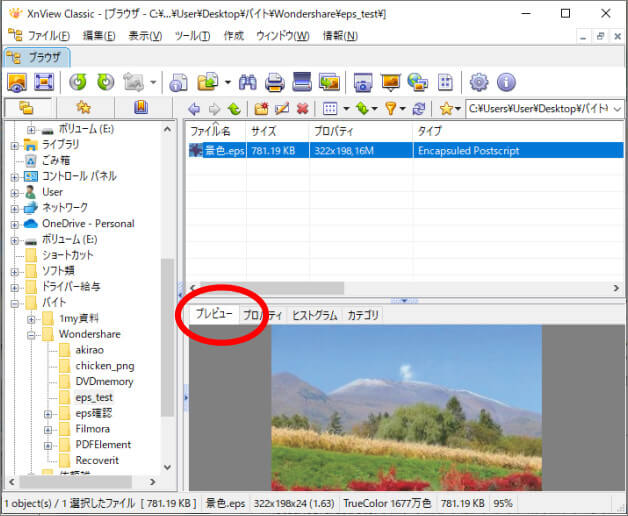The height and width of the screenshot is (516, 628).
Task: Open options with the gear icon
Action: pos(479,83)
